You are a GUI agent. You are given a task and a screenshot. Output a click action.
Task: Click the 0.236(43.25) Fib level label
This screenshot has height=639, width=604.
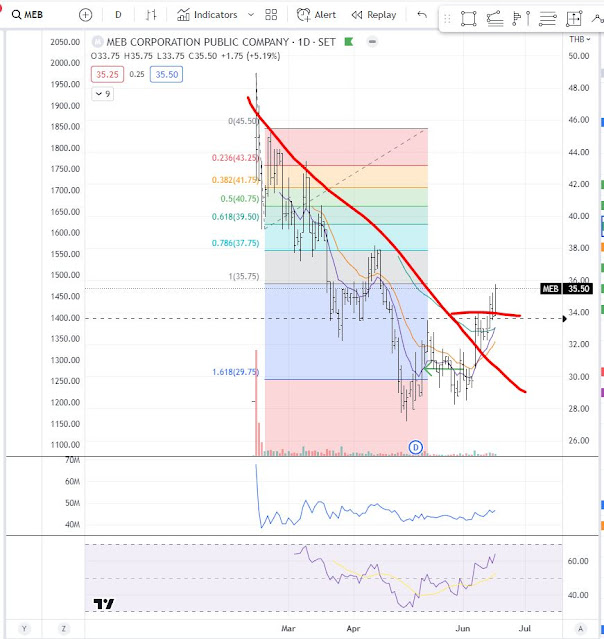[235, 158]
